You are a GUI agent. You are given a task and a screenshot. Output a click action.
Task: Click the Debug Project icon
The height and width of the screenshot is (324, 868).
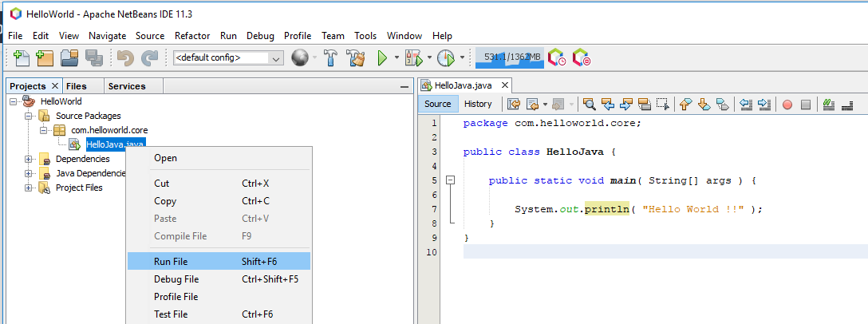click(413, 57)
